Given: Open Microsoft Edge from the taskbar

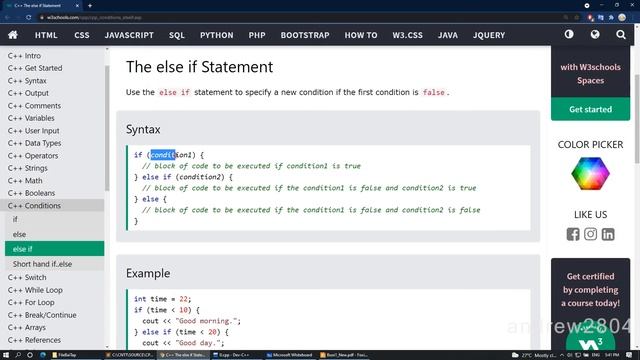Looking at the screenshot, I should tap(42, 355).
